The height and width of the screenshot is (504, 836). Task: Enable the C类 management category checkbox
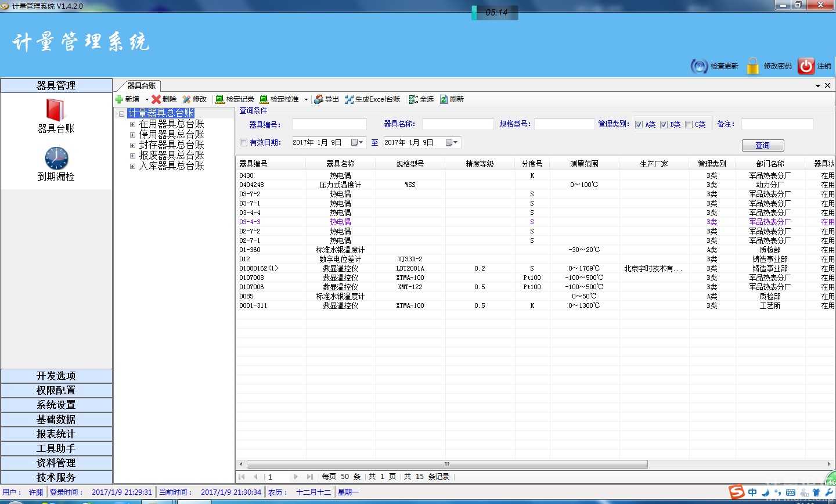[689, 124]
